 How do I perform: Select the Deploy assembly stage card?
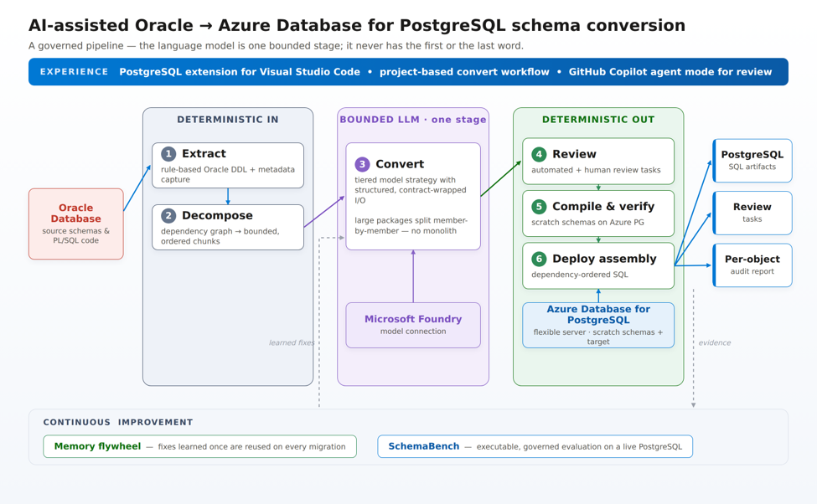coord(598,265)
